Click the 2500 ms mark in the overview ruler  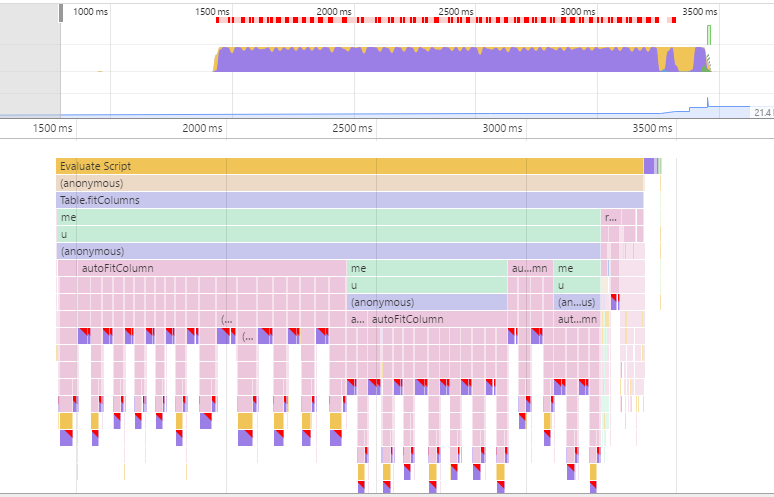coord(456,11)
